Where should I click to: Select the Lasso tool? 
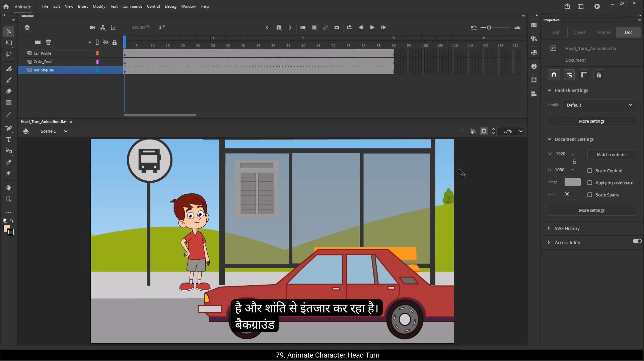[x=9, y=54]
